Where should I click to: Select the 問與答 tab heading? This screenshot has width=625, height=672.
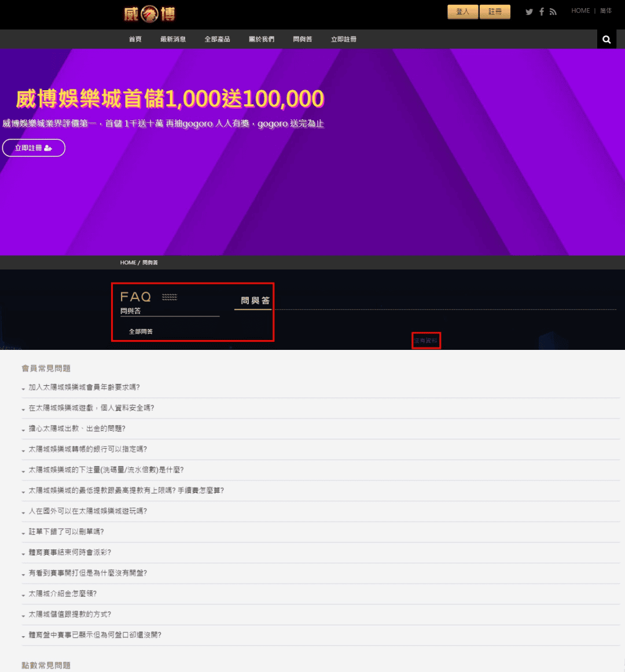pos(255,300)
